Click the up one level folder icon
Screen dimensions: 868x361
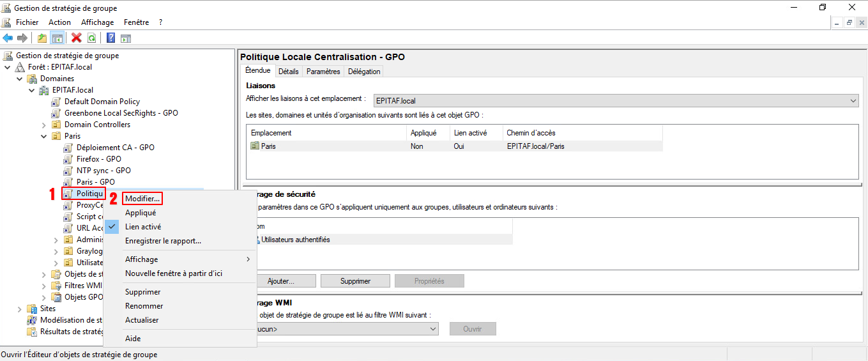[42, 38]
